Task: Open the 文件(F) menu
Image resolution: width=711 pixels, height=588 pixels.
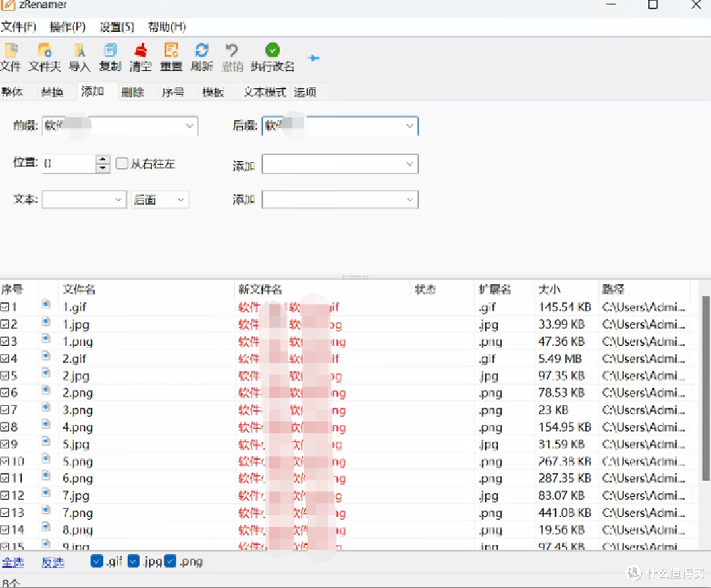Action: point(18,27)
